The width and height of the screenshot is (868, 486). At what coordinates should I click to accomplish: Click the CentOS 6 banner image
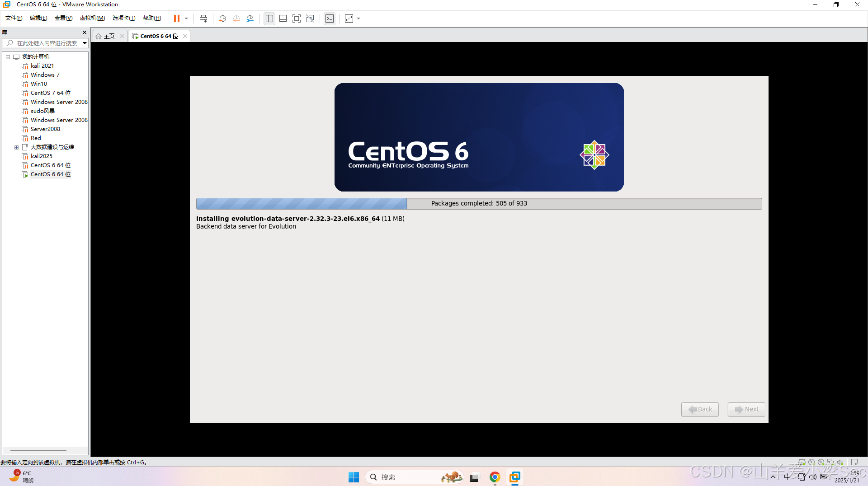(x=479, y=137)
